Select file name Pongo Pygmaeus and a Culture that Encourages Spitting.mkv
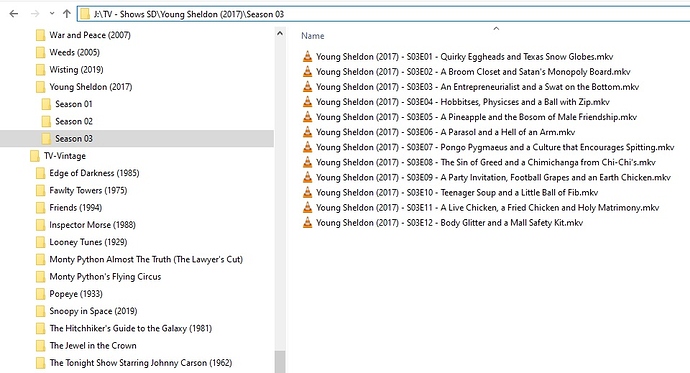This screenshot has height=373, width=690. coord(495,147)
